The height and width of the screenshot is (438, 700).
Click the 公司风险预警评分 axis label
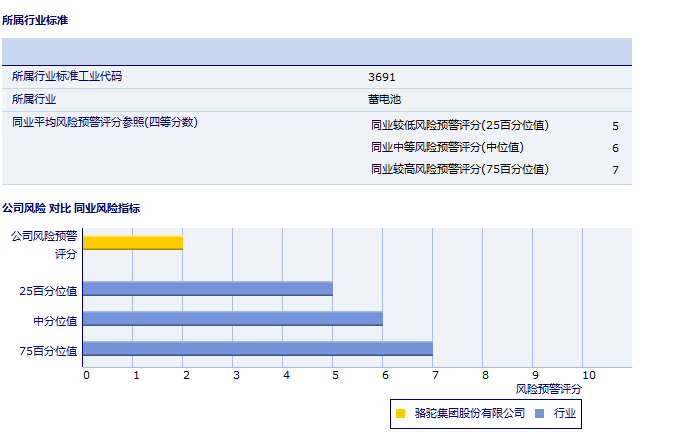[44, 245]
